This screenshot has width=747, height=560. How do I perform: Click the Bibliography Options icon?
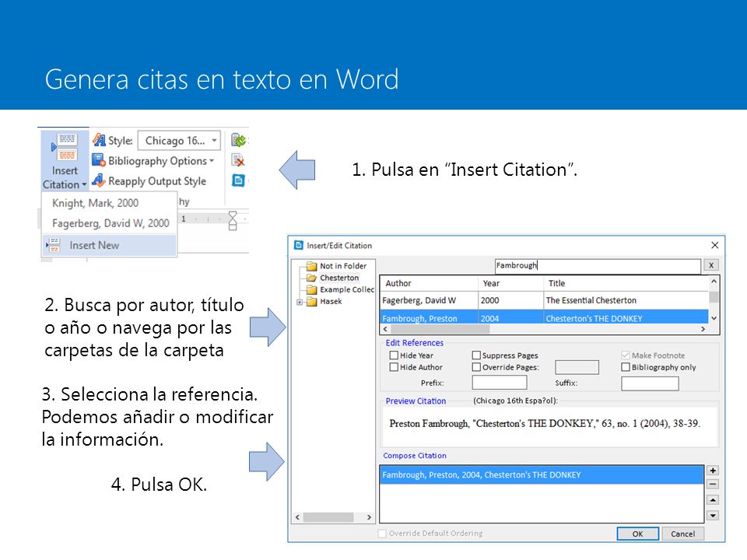coord(98,160)
